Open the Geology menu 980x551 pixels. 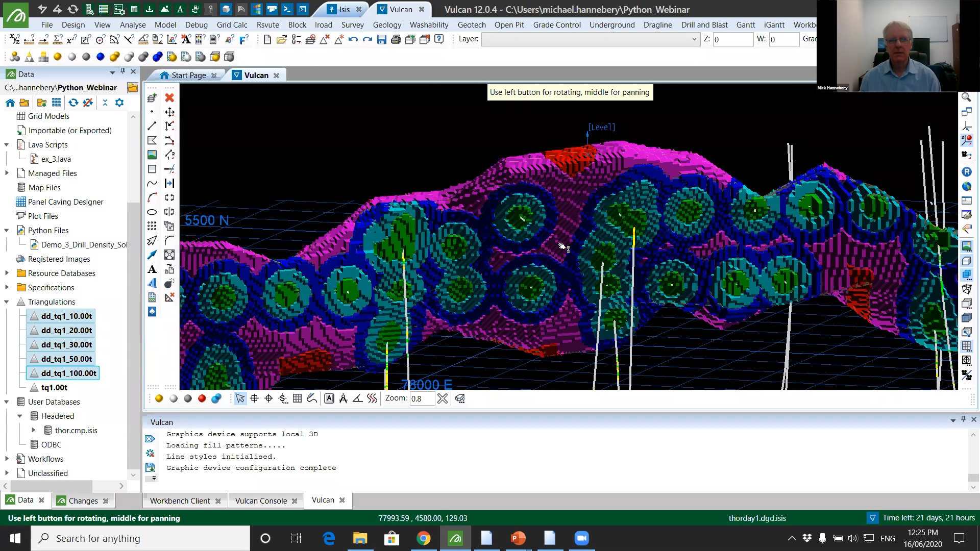(387, 24)
